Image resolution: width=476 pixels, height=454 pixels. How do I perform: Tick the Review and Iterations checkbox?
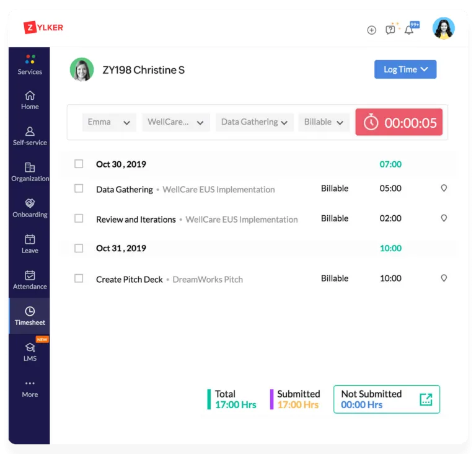click(79, 218)
